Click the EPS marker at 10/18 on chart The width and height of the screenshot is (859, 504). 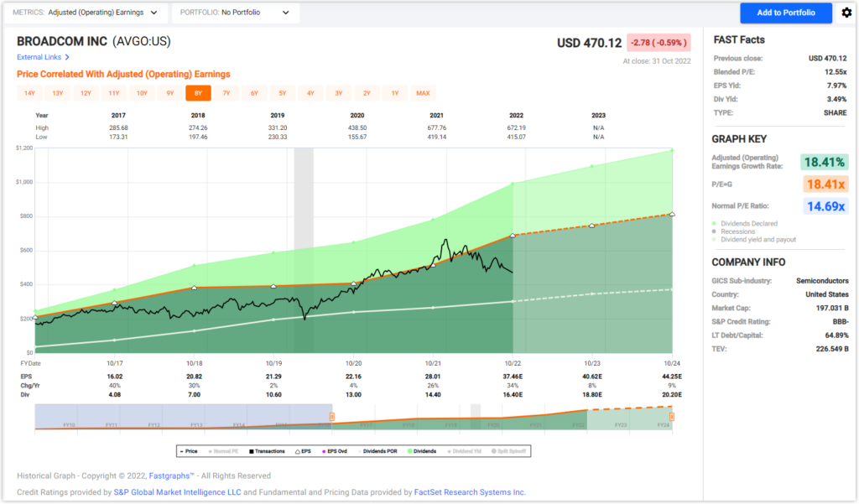click(195, 288)
